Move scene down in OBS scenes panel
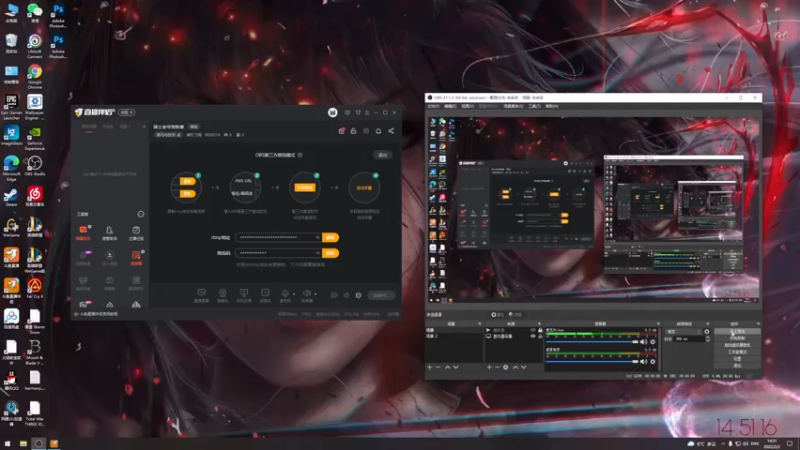 point(456,367)
